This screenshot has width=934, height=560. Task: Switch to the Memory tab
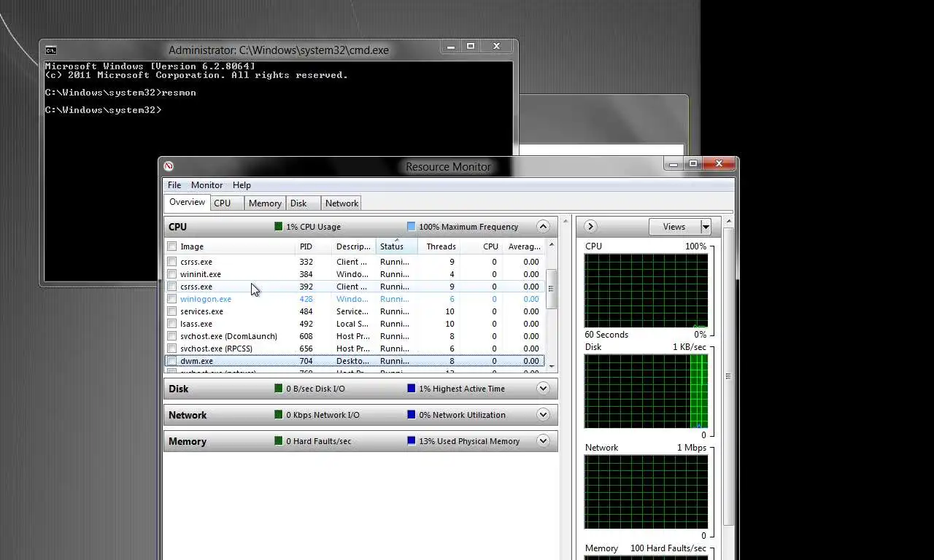[265, 203]
